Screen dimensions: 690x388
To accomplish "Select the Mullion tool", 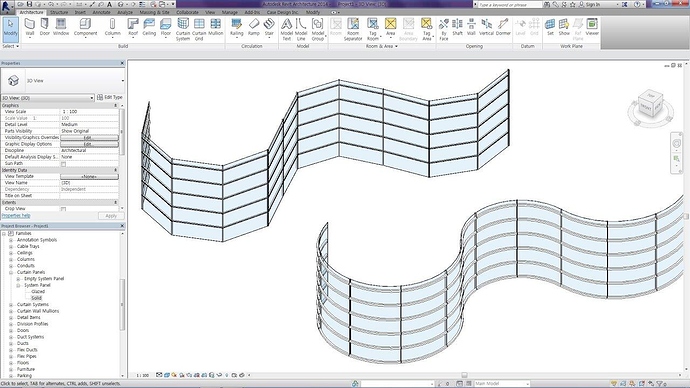I will 216,27.
